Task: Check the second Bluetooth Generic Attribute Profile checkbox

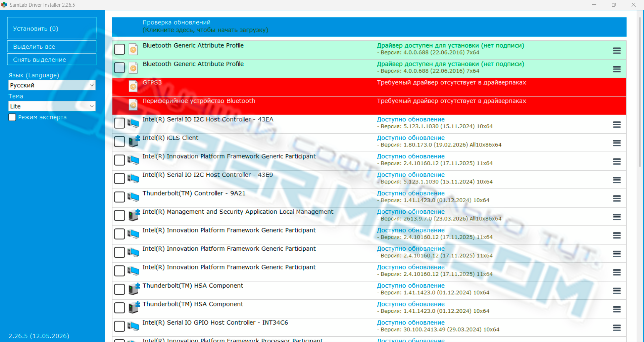Action: pyautogui.click(x=119, y=68)
